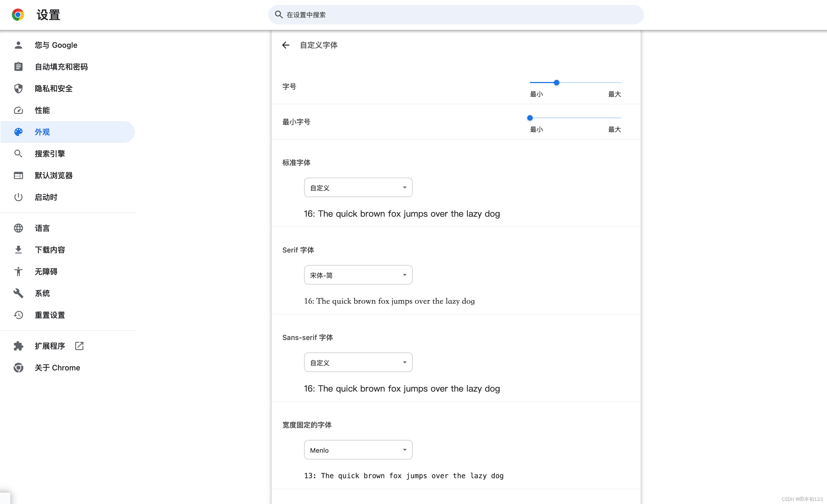827x504 pixels.
Task: Click the Sans-serif 字体 section label
Action: [x=307, y=338]
